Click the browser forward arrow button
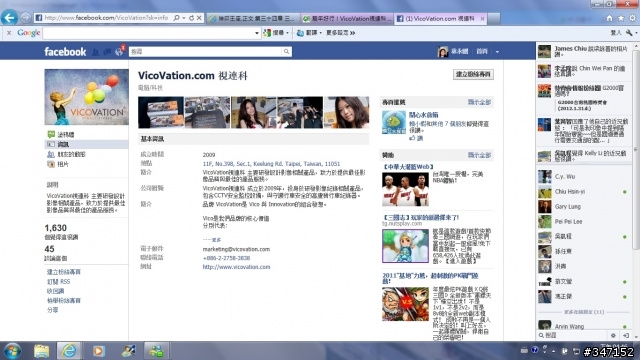The width and height of the screenshot is (640, 360). click(25, 18)
